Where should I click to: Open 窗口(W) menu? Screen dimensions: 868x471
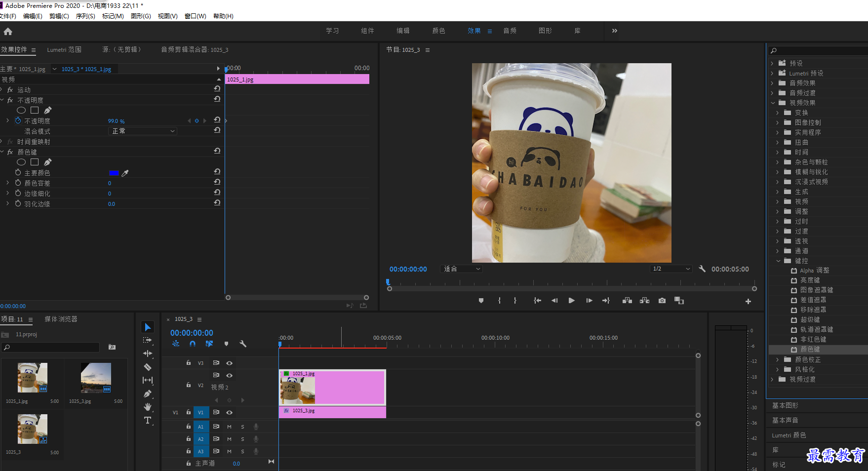pyautogui.click(x=196, y=16)
